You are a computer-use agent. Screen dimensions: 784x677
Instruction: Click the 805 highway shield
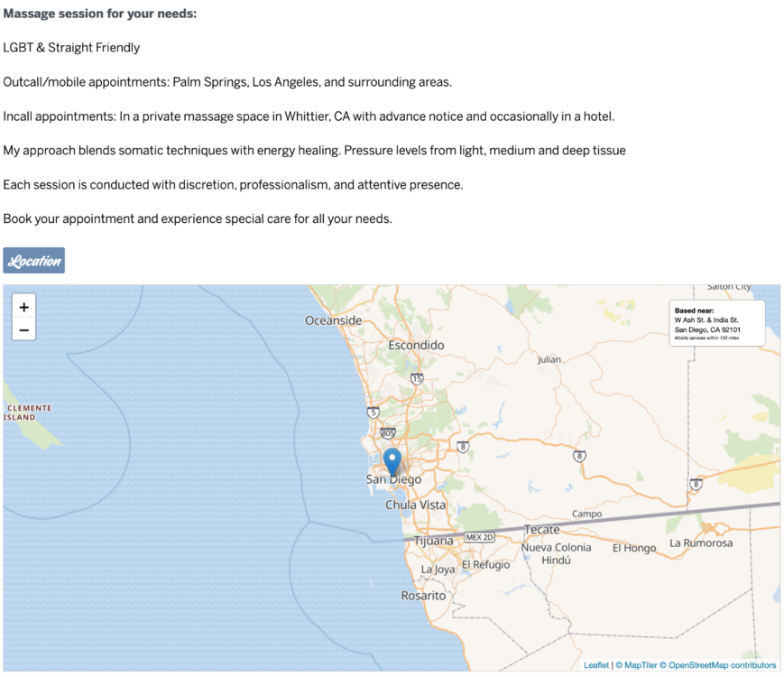pyautogui.click(x=388, y=432)
